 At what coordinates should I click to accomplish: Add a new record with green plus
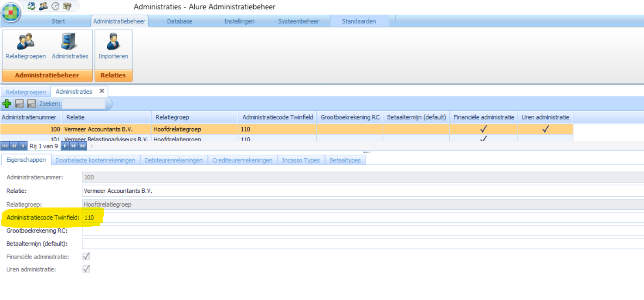[x=7, y=104]
